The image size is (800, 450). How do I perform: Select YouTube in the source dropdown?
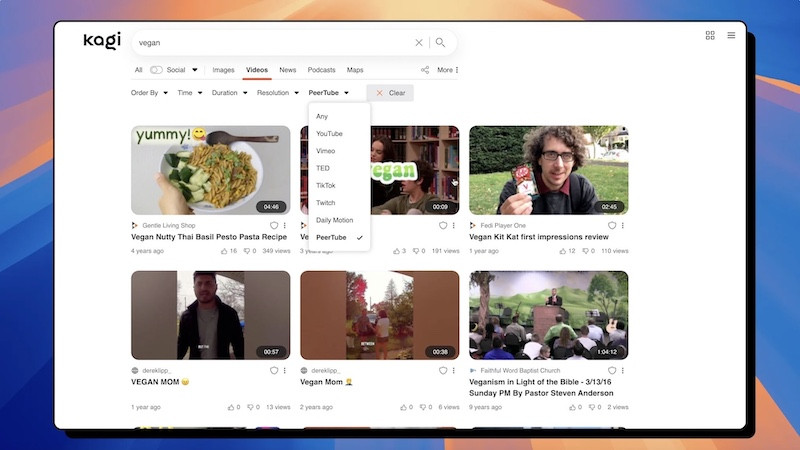(x=329, y=134)
